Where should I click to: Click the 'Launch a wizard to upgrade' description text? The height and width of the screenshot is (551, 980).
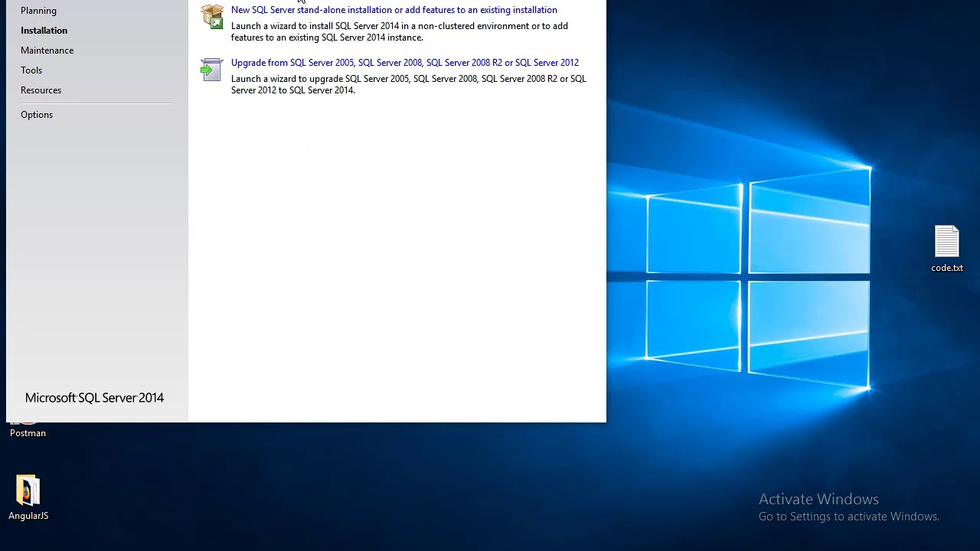tap(409, 84)
